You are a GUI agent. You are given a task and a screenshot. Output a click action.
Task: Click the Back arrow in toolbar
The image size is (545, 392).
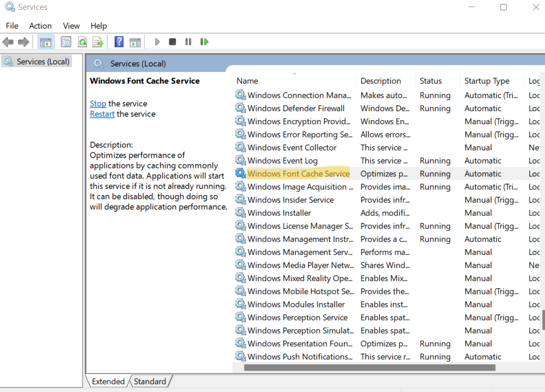(8, 42)
